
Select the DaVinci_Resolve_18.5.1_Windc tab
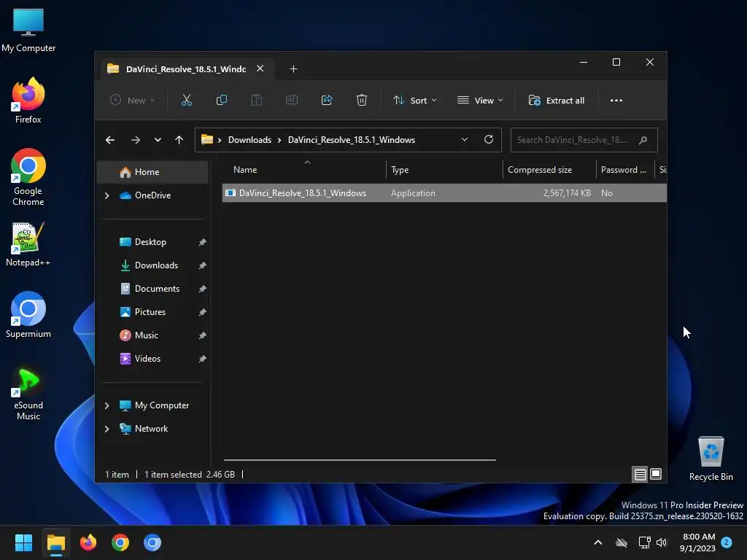(186, 69)
